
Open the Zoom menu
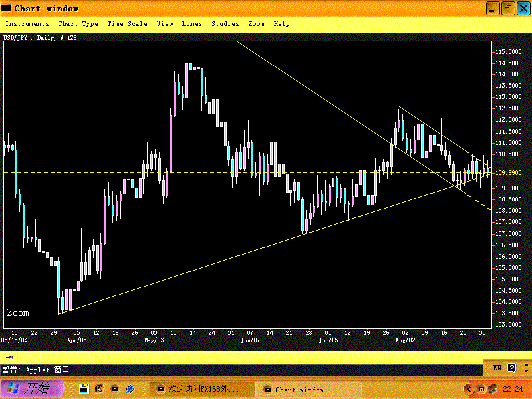pos(256,24)
